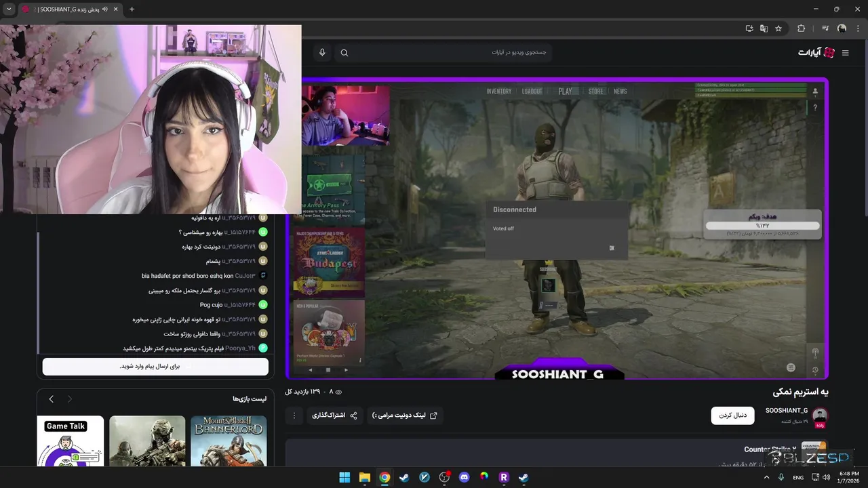Open the Google Translate page icon

tap(764, 28)
